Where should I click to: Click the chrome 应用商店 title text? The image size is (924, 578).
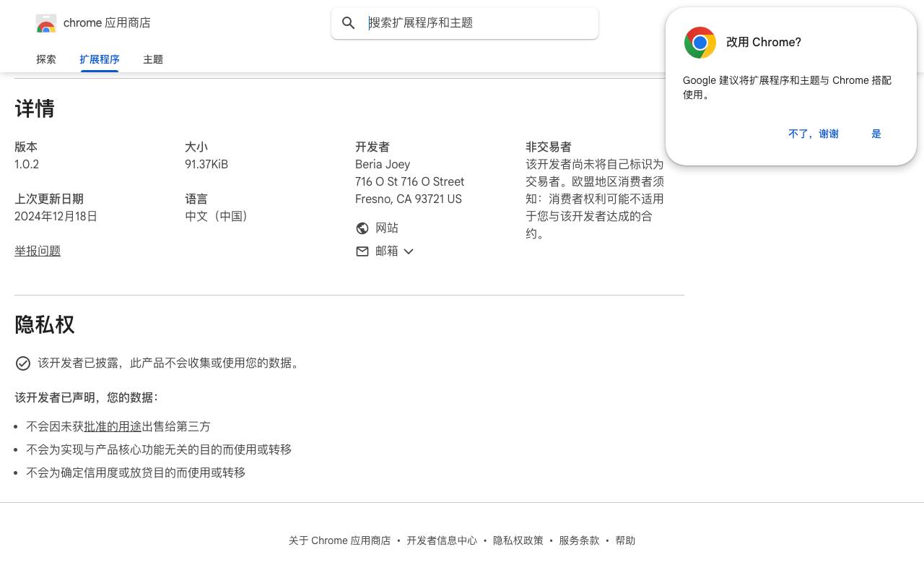click(107, 23)
